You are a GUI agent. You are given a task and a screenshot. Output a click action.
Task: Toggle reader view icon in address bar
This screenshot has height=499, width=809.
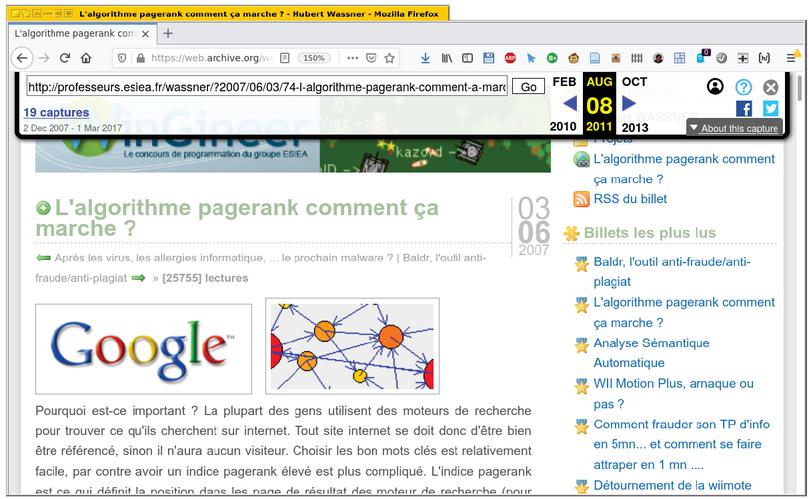point(284,58)
